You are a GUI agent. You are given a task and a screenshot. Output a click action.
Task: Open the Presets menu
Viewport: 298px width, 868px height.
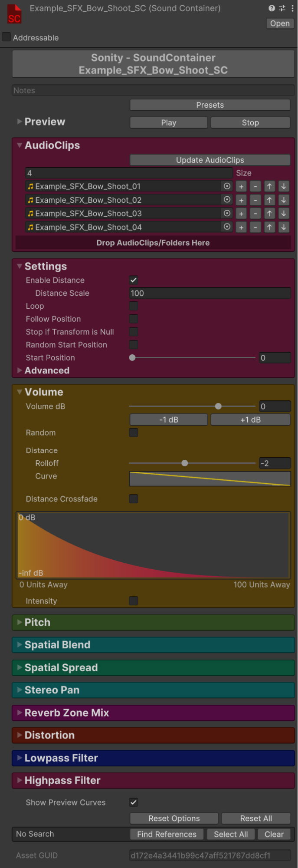pyautogui.click(x=210, y=105)
